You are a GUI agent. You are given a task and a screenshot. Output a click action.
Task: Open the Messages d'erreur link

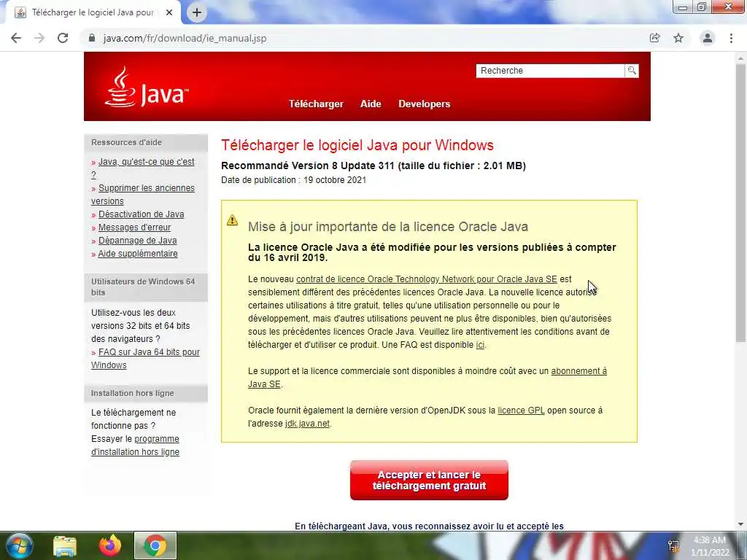134,227
